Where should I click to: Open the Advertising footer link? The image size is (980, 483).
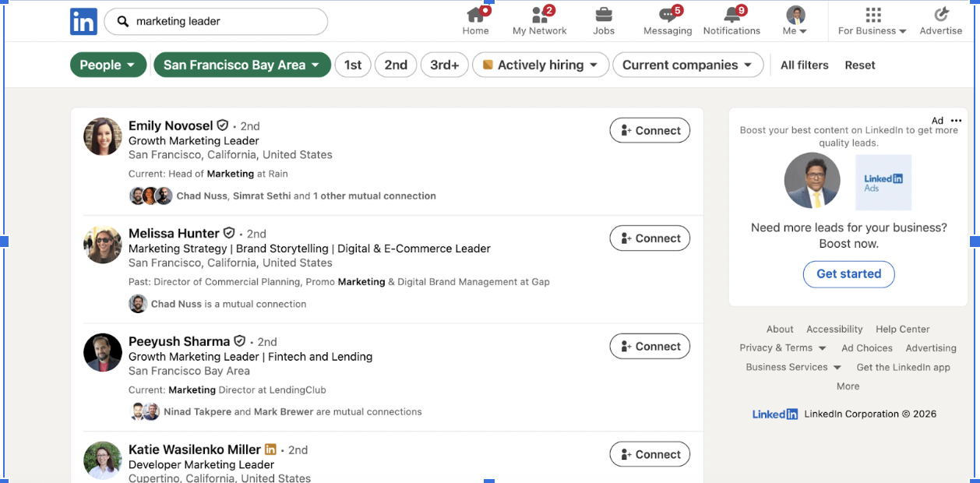click(931, 348)
